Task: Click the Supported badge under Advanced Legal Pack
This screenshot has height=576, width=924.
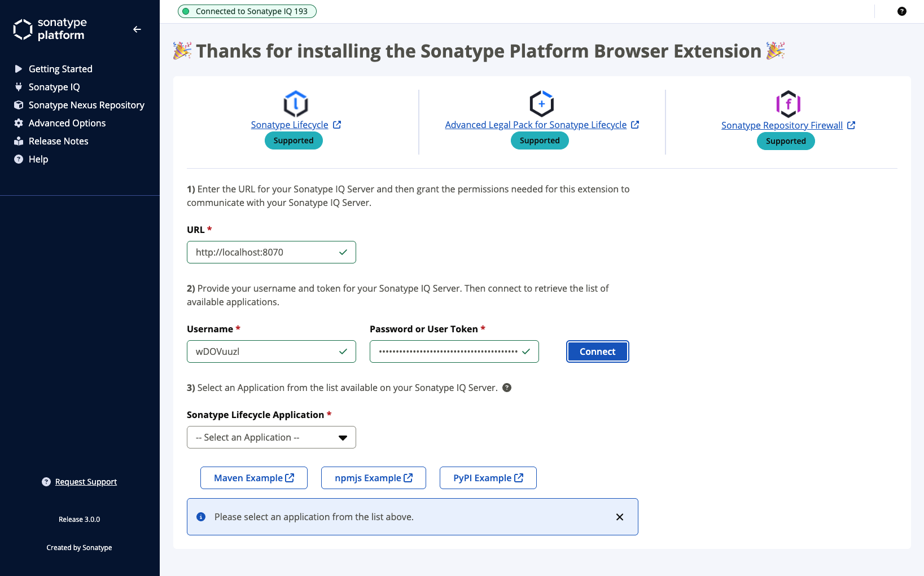Action: click(x=540, y=140)
